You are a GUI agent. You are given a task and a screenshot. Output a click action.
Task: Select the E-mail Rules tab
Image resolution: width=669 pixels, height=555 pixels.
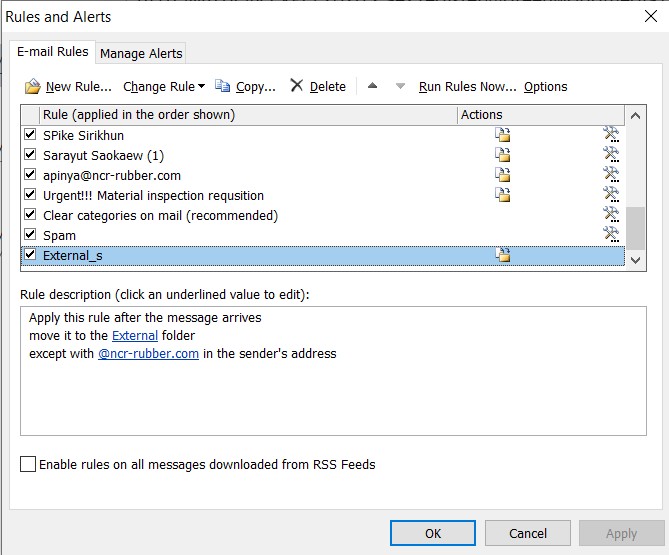pos(51,52)
